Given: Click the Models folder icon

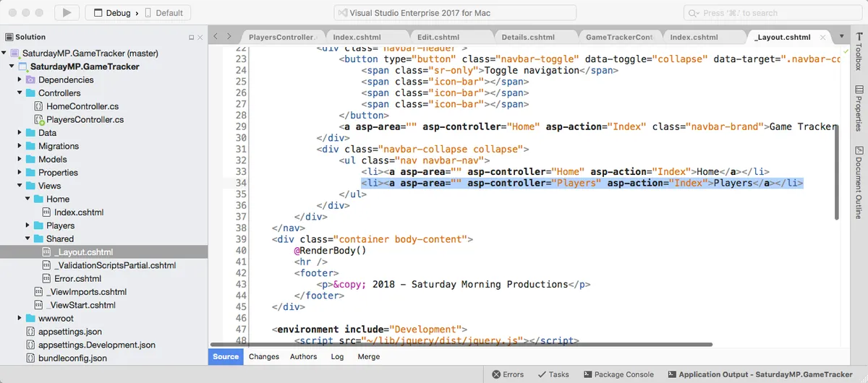Looking at the screenshot, I should coord(30,159).
